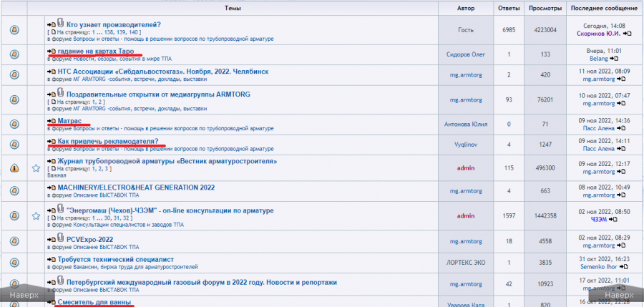Click the star icon in the «Журнал трубопроводной арматуры» row
This screenshot has height=307, width=644.
[35, 168]
